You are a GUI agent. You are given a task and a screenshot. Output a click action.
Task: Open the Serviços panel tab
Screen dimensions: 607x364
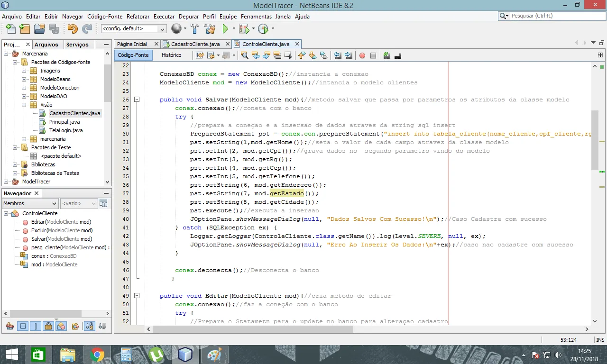(77, 45)
